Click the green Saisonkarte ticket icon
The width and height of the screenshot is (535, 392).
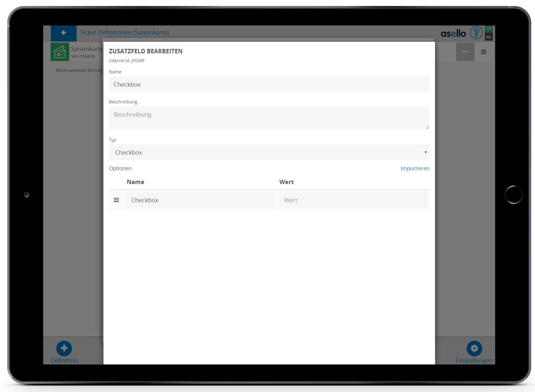(x=60, y=52)
